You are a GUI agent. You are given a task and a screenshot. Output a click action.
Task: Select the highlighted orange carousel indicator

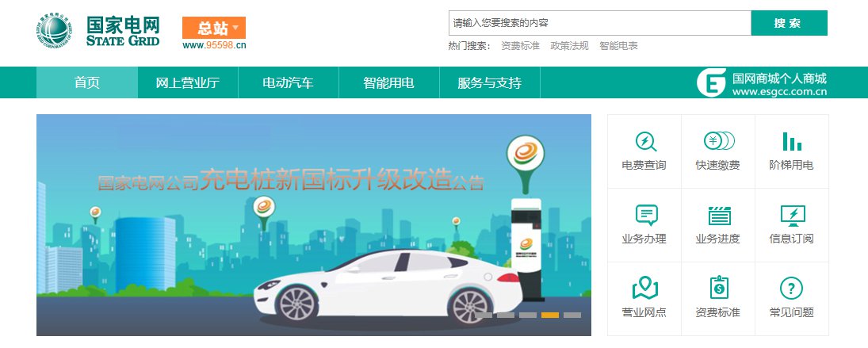point(549,315)
